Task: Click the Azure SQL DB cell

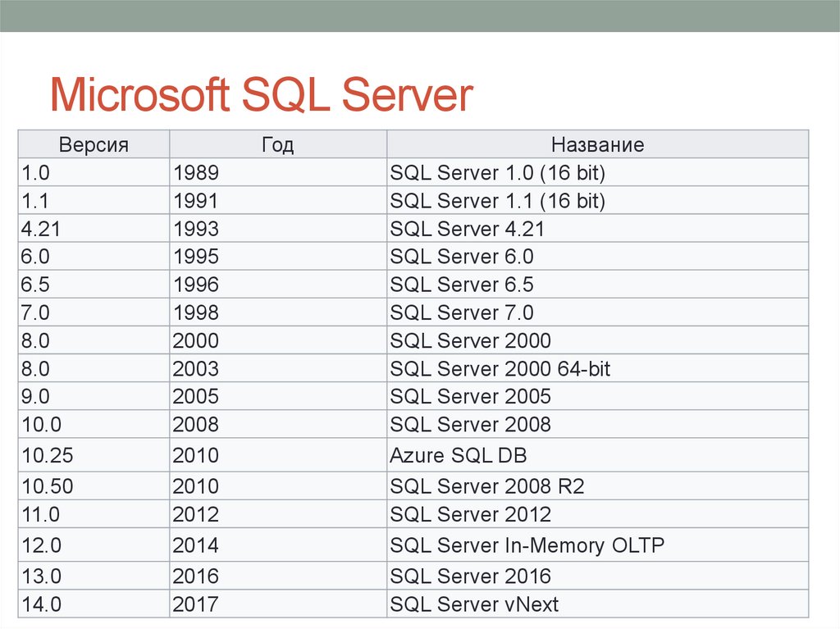Action: coord(458,455)
